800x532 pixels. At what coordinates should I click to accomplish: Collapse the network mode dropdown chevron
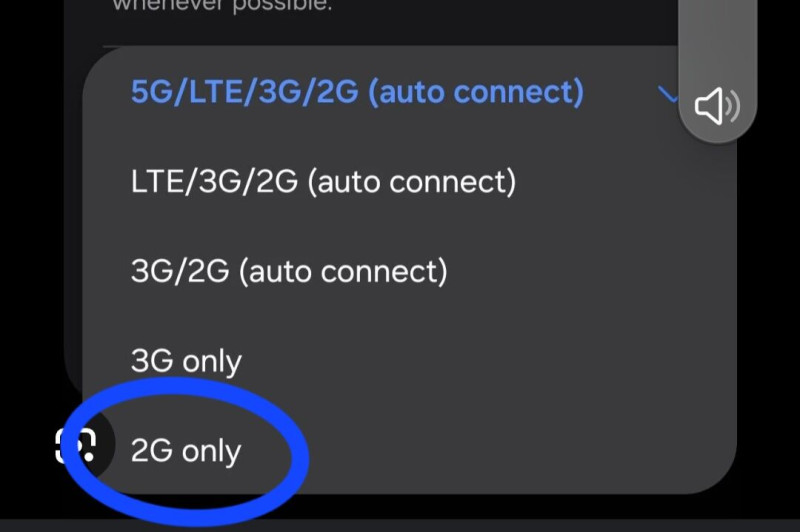[667, 95]
